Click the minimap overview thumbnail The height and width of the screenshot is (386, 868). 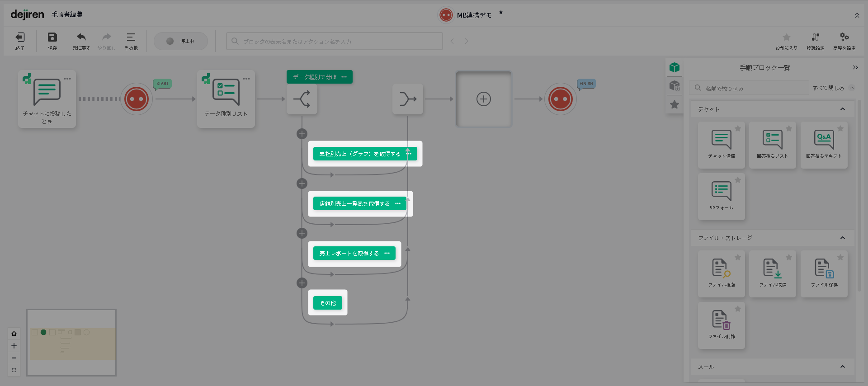71,343
